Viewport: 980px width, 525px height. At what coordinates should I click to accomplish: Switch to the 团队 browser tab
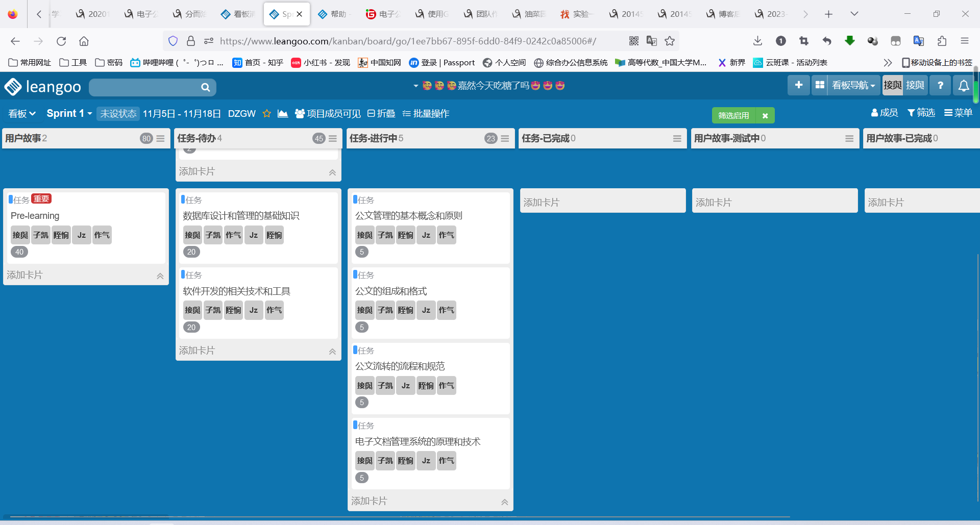pyautogui.click(x=480, y=14)
